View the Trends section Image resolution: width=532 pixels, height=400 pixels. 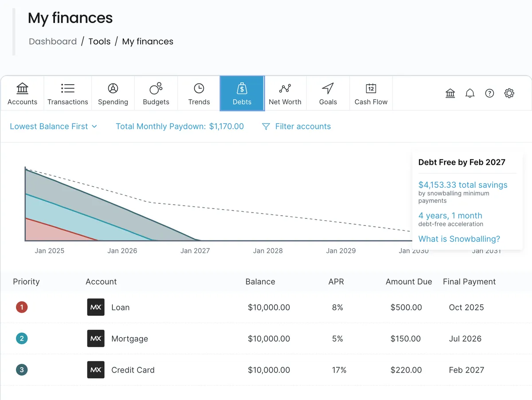(x=199, y=93)
